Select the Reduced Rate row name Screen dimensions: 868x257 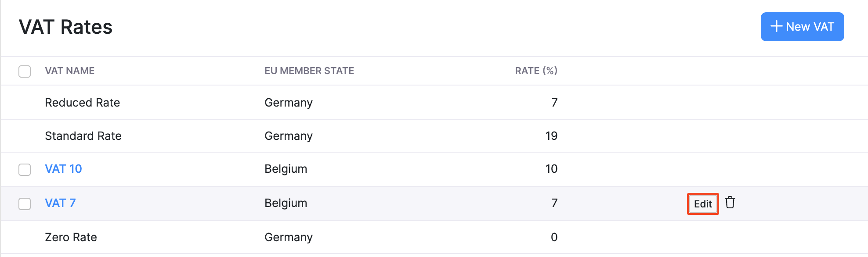(x=82, y=103)
